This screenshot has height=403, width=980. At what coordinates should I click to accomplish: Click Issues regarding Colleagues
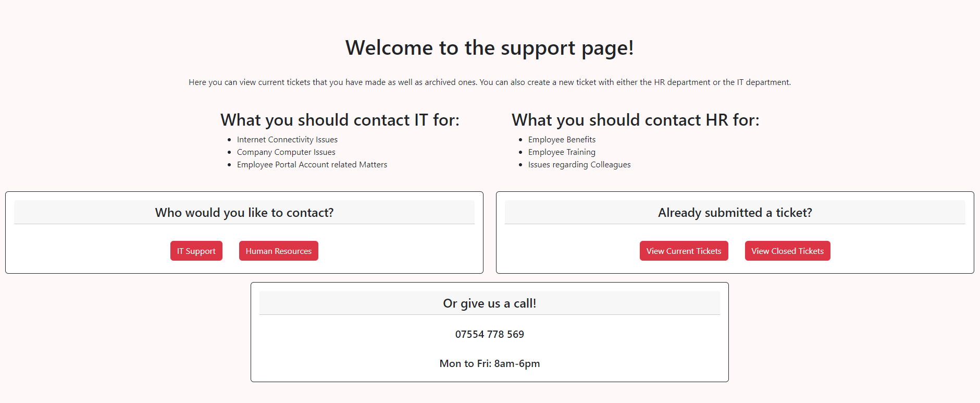(x=579, y=164)
